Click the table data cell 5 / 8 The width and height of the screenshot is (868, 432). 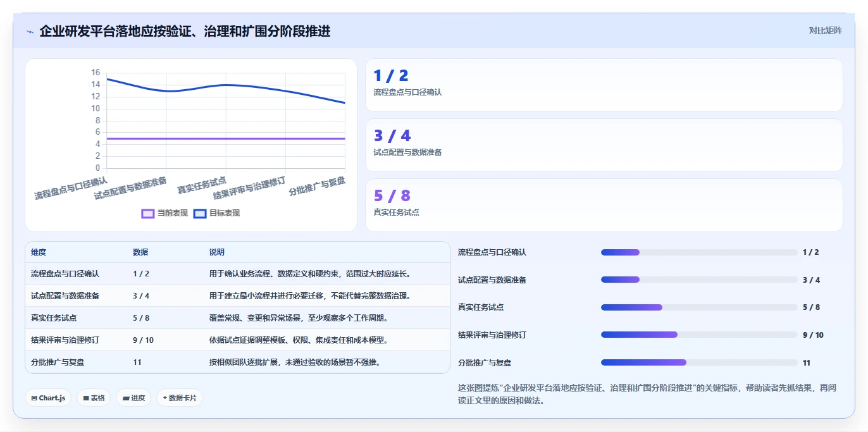pyautogui.click(x=141, y=318)
